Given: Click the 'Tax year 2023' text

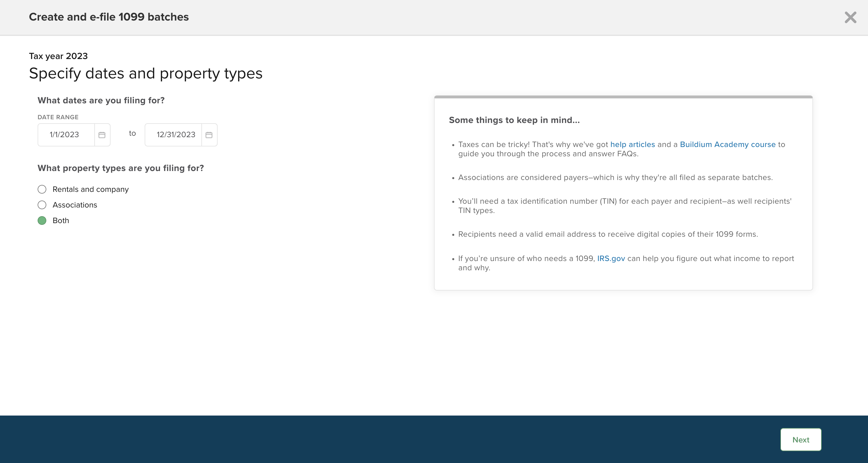Looking at the screenshot, I should tap(58, 56).
